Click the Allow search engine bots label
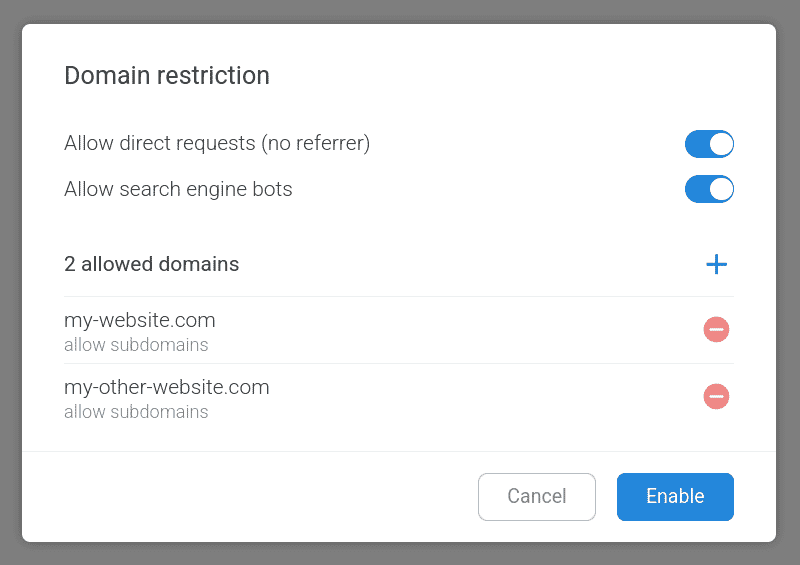The width and height of the screenshot is (800, 565). (178, 189)
